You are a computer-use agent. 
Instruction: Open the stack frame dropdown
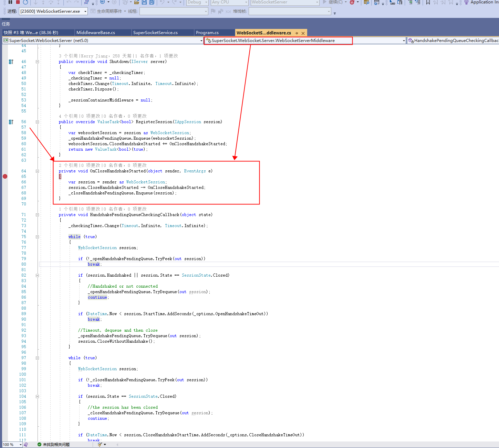290,11
